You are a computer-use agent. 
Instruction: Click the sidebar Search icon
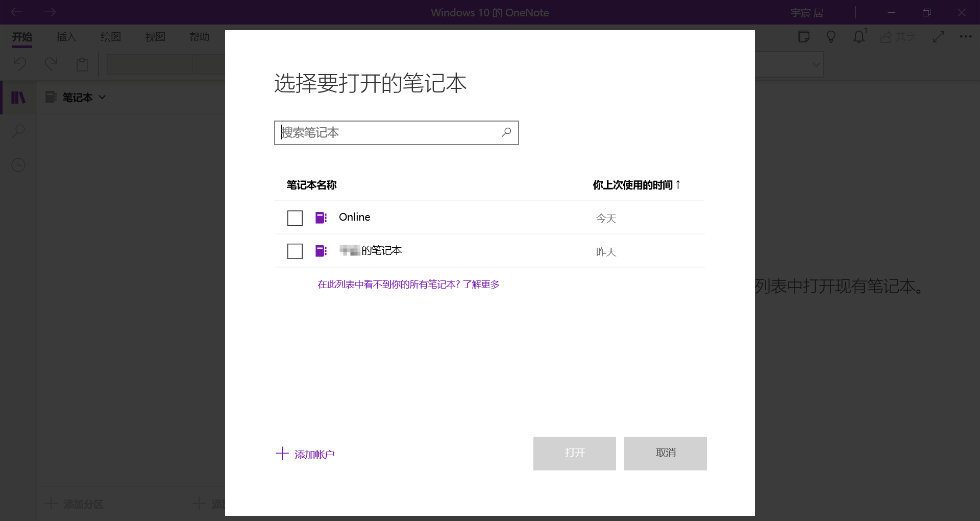tap(18, 131)
